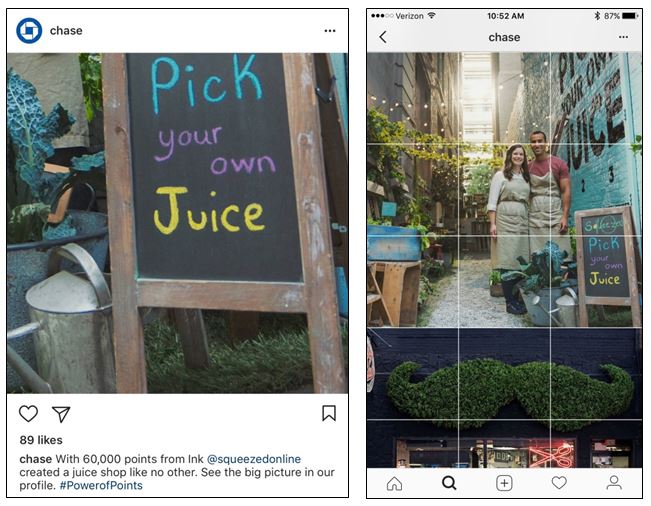Viewport: 651px width, 506px height.
Task: Open the @squeezedonline mention link
Action: point(254,459)
